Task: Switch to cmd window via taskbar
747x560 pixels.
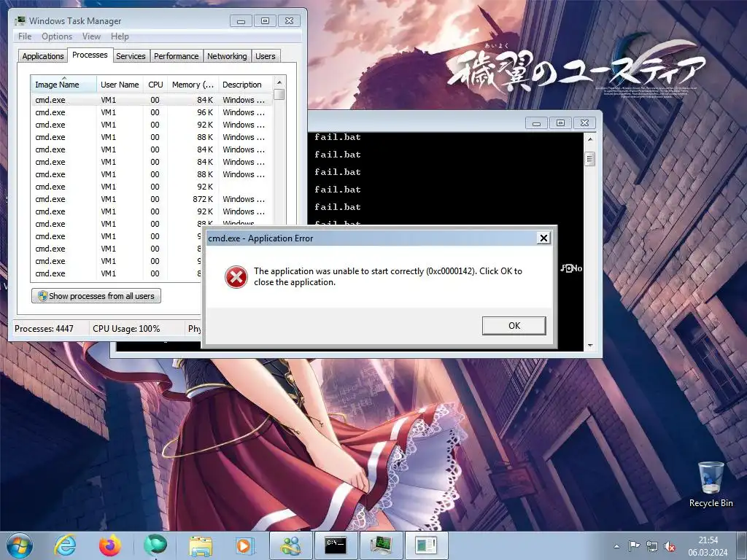Action: pos(336,545)
